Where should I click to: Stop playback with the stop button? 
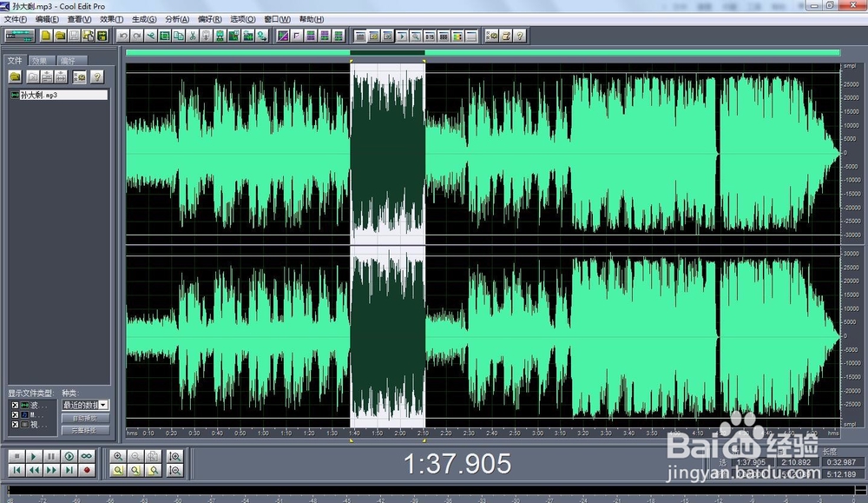click(16, 456)
